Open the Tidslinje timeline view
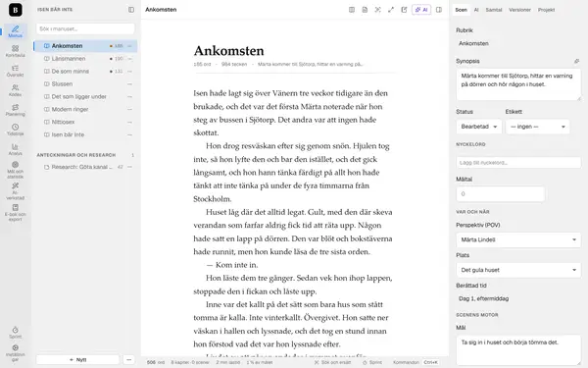This screenshot has height=368, width=588. point(16,130)
